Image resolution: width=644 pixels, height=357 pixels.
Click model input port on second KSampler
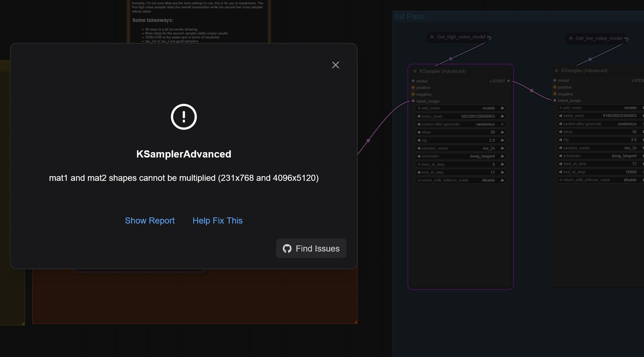(555, 80)
